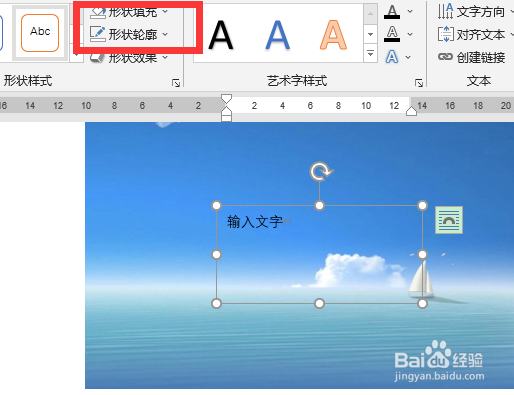
Task: Open the 形状填充 dropdown arrow
Action: pos(165,11)
